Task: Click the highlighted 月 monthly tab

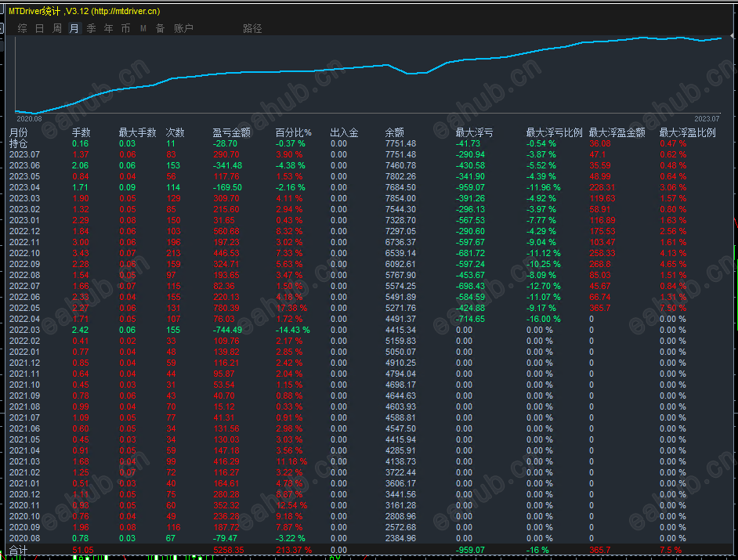Action: click(74, 28)
